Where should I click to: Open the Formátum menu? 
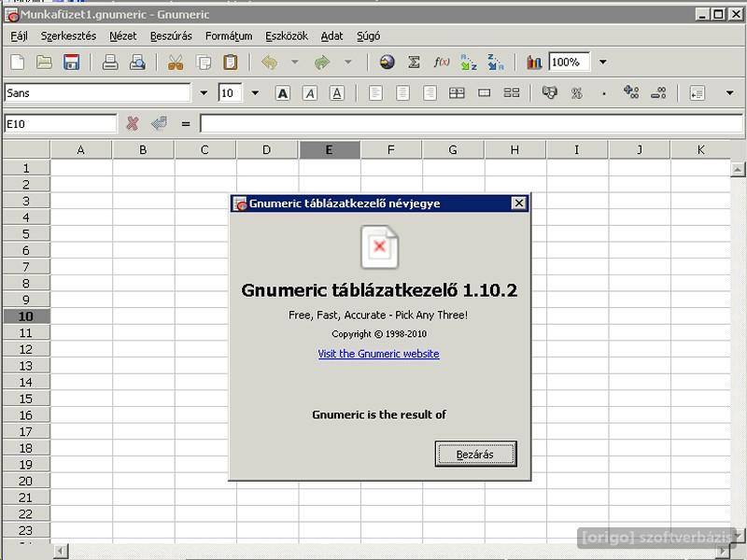229,36
